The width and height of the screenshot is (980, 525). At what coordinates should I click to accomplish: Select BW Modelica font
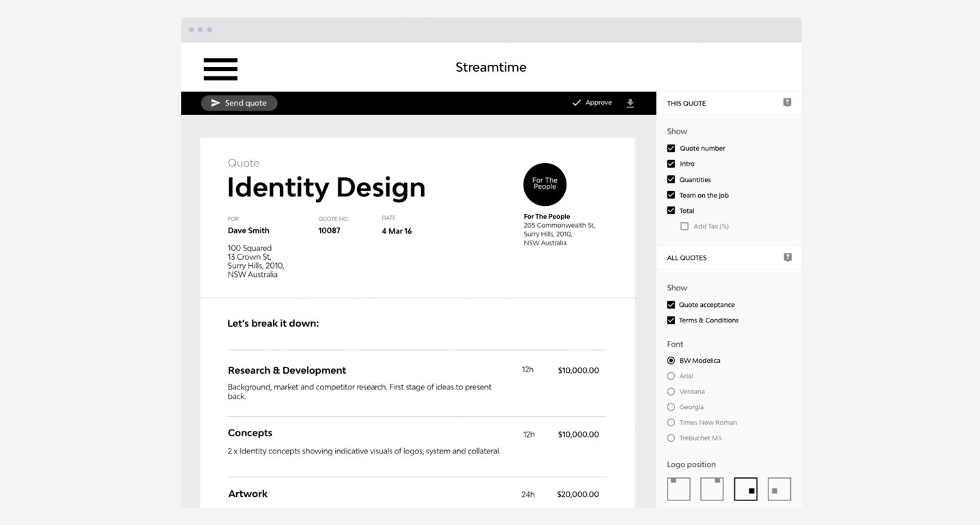(671, 361)
